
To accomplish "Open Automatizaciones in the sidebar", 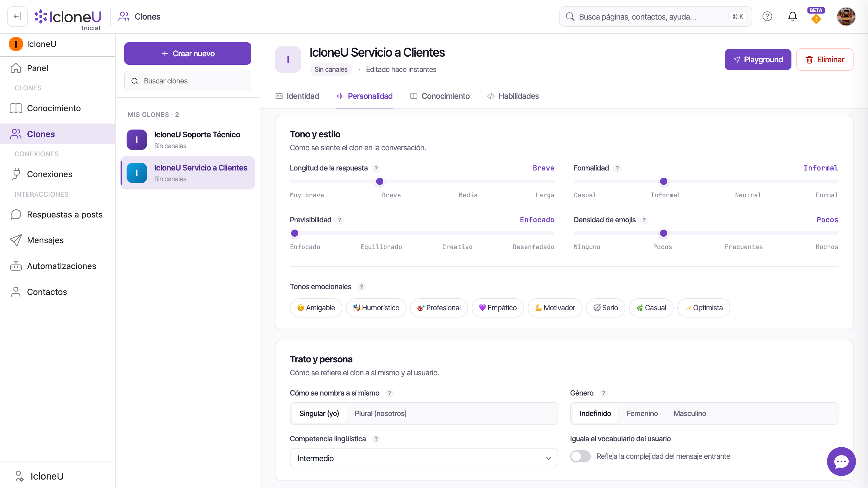I will [x=58, y=266].
